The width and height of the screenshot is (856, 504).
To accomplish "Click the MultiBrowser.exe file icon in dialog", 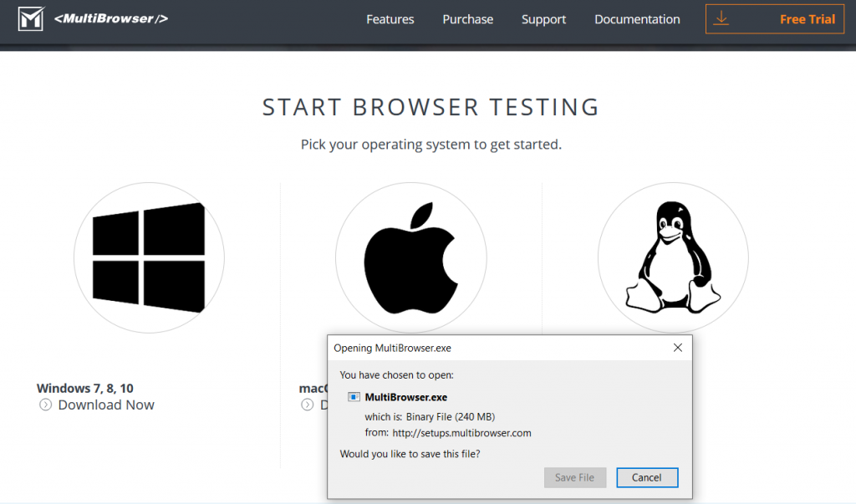I will pyautogui.click(x=354, y=397).
